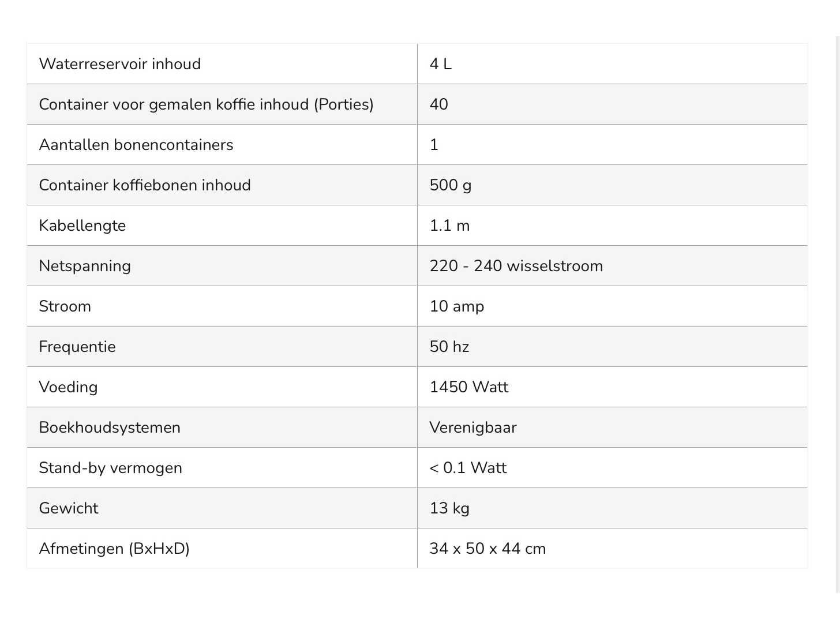Select the Stand-by vermogen label
The image size is (840, 630).
tap(111, 468)
